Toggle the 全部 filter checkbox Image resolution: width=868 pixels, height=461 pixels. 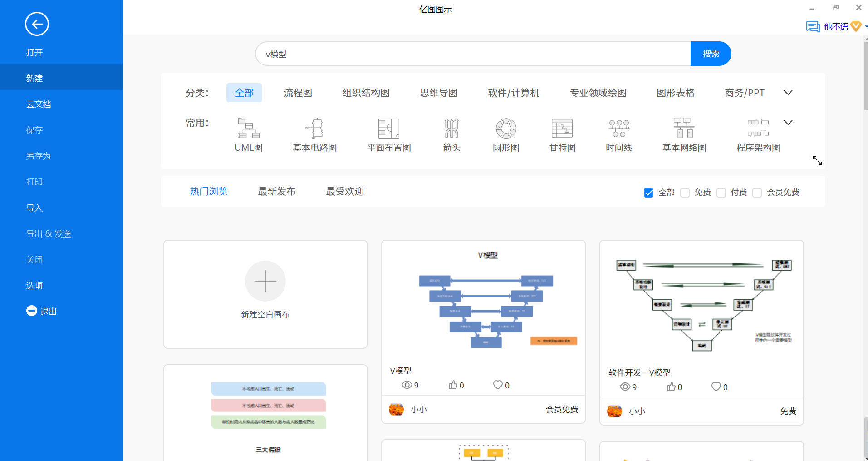tap(648, 193)
